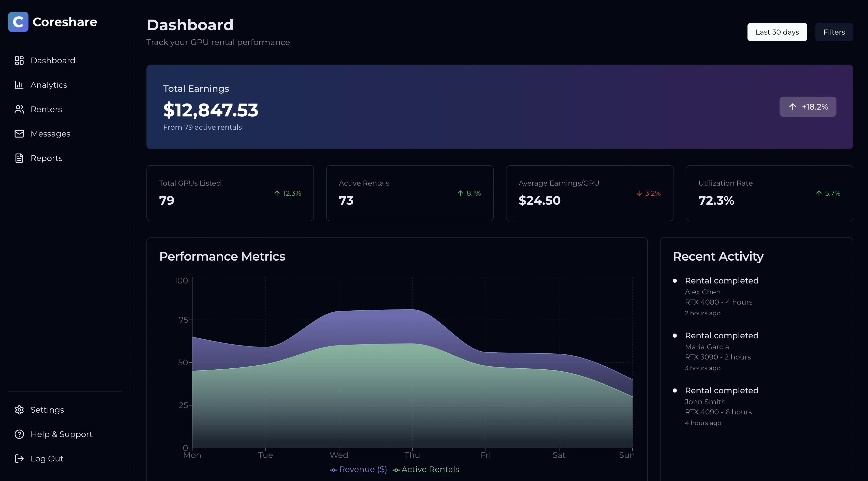Open the Last 30 days range selector
The height and width of the screenshot is (481, 868).
[x=777, y=32]
